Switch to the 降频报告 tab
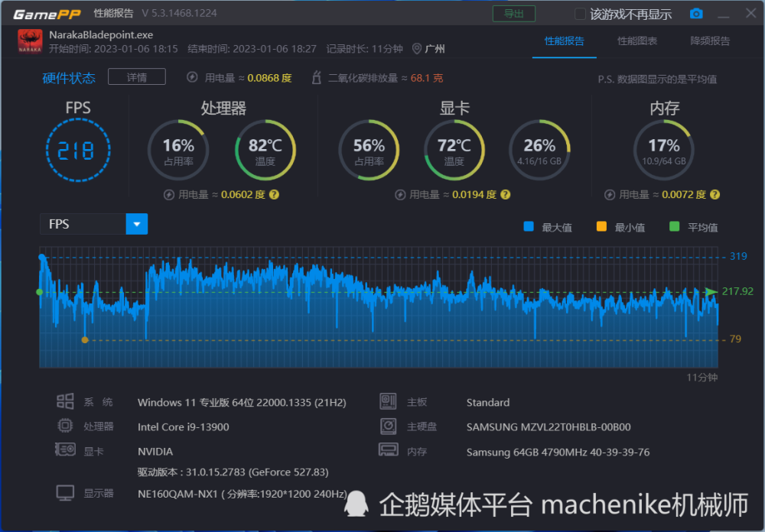 coord(710,41)
